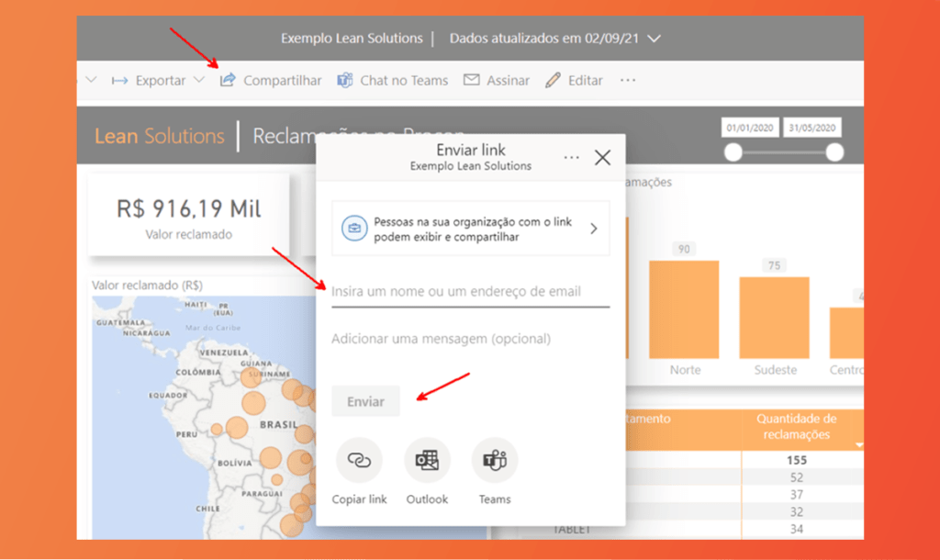Close the Enviar link dialog
Viewport: 940px width, 560px height.
click(x=602, y=158)
